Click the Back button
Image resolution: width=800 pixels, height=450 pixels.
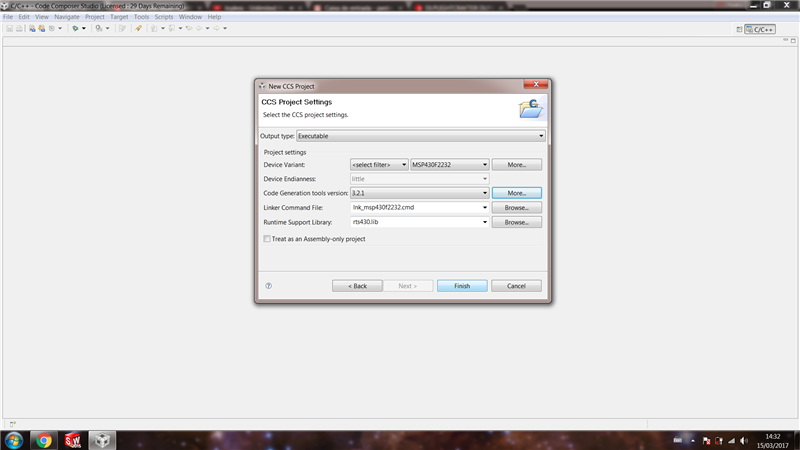click(x=357, y=286)
